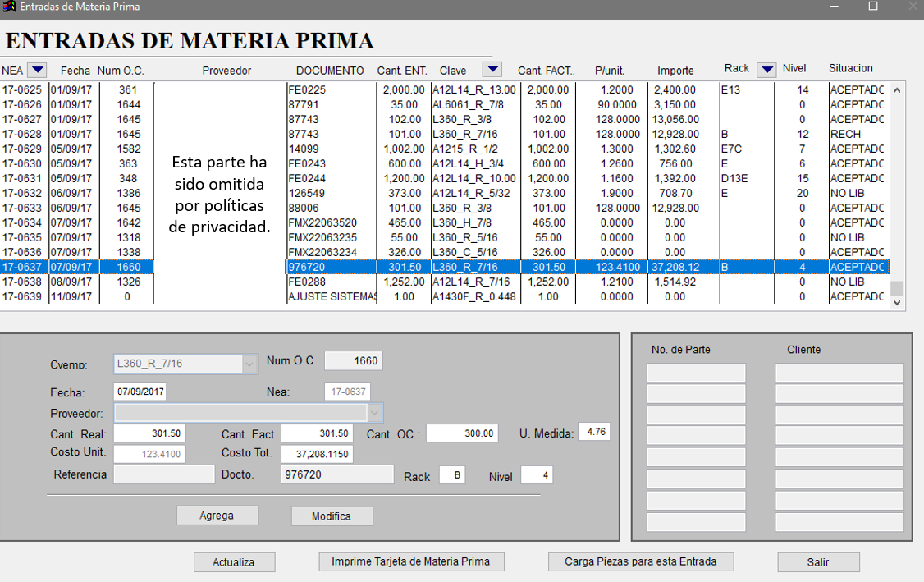Expand the Proveedor combo box
Screen dimensions: 924x582
pyautogui.click(x=375, y=412)
